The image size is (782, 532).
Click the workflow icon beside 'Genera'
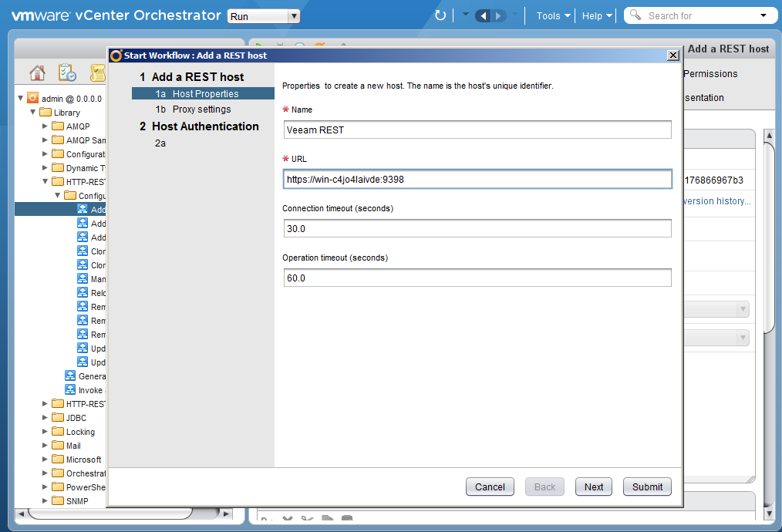(x=70, y=375)
